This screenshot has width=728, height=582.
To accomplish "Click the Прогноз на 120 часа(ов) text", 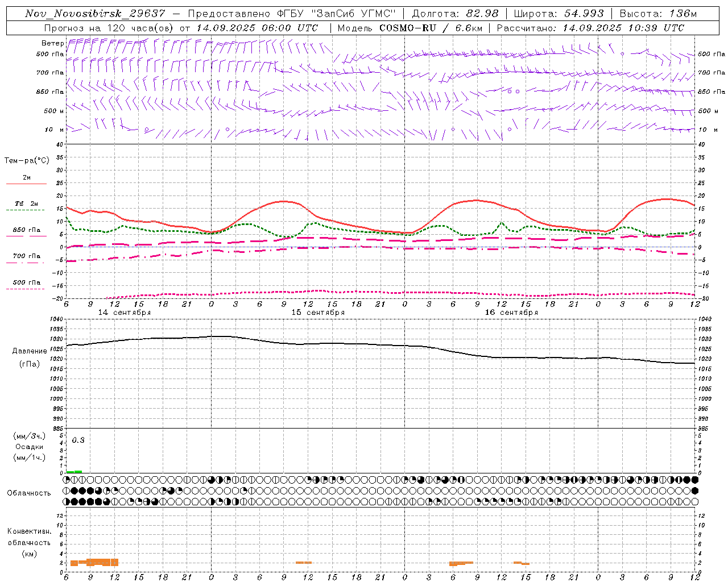I will click(109, 28).
